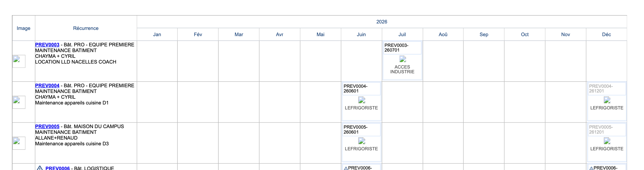Click the ACCES INDUSTRIE image icon in July
644x170 pixels.
tap(402, 59)
